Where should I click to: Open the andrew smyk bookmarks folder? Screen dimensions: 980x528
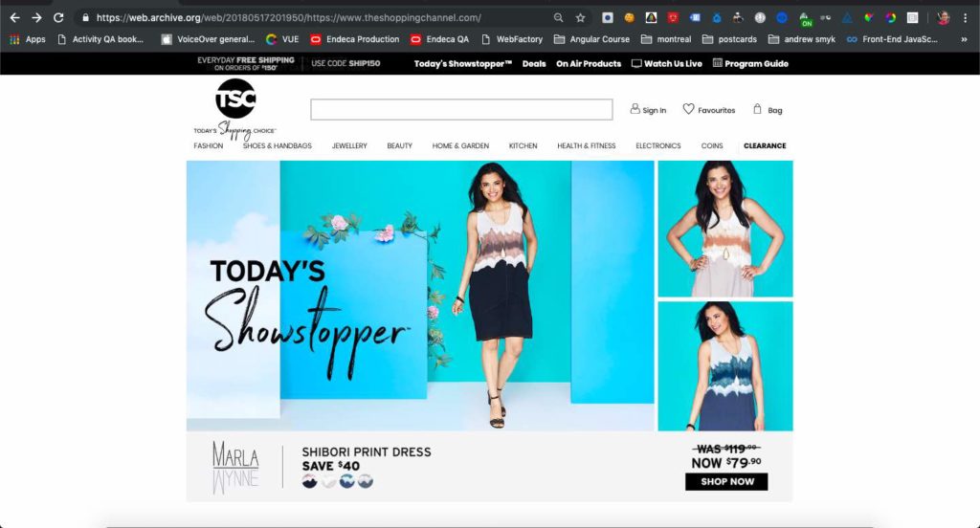pyautogui.click(x=802, y=39)
